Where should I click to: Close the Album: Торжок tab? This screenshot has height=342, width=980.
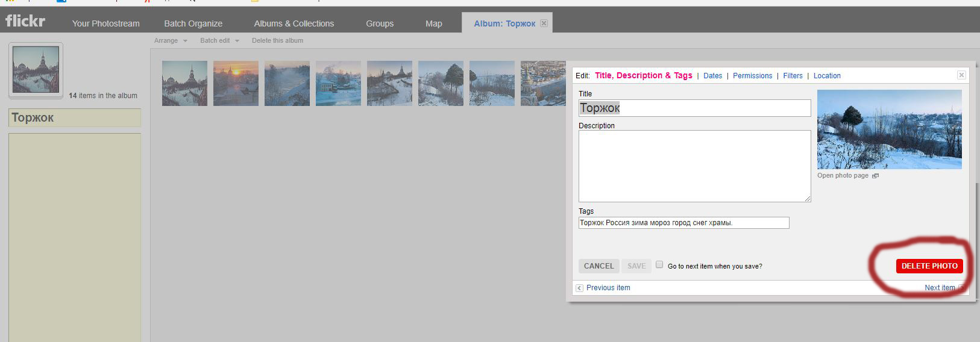[x=544, y=23]
